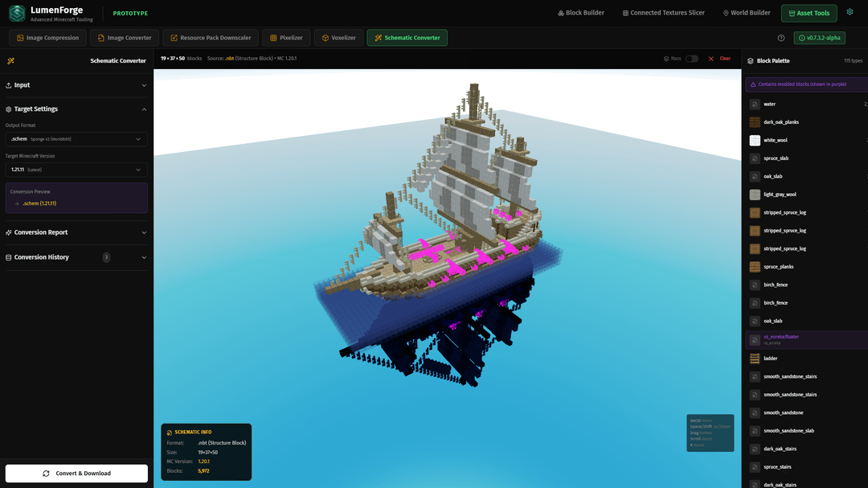Open the Pixelizer tab
The width and height of the screenshot is (868, 488).
(x=285, y=38)
